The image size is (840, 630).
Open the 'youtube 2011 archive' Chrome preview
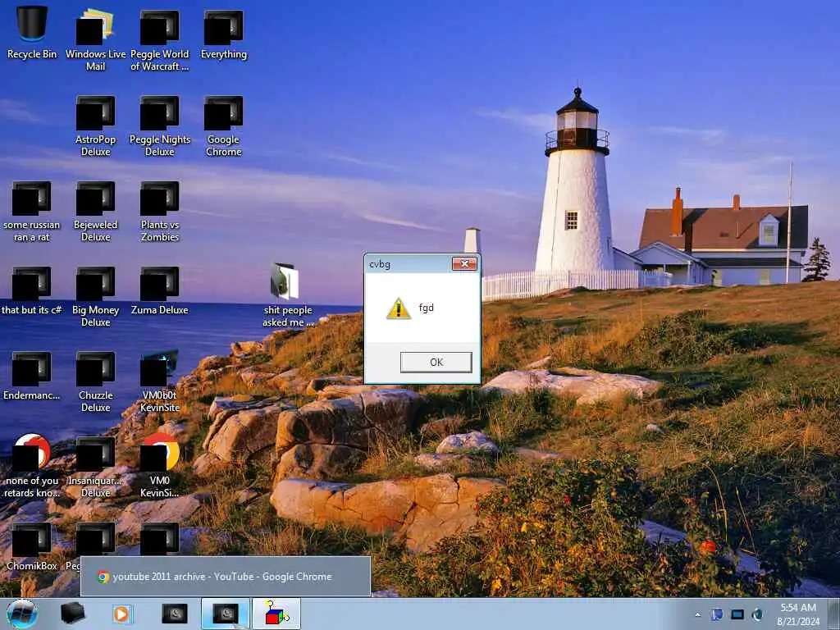[x=226, y=577]
